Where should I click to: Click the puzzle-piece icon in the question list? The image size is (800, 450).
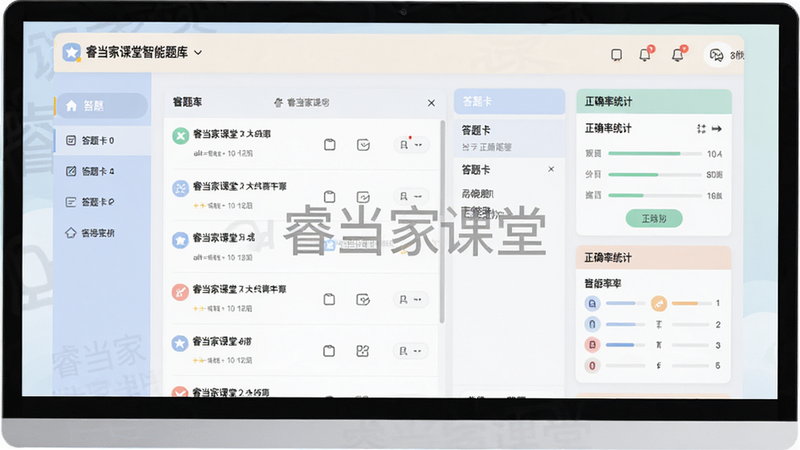click(362, 351)
